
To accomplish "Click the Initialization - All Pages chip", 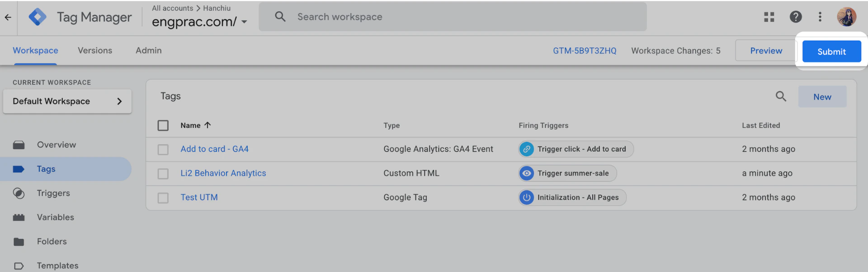I will coord(572,197).
